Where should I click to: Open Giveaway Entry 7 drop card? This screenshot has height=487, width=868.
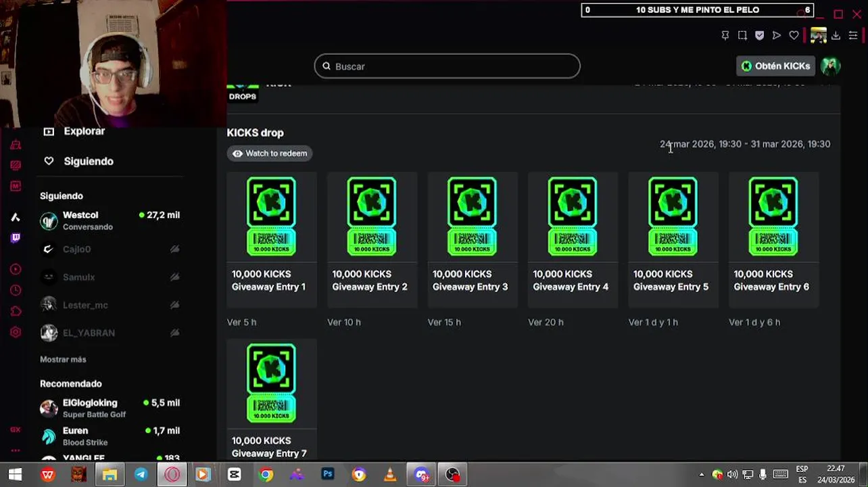(x=271, y=400)
